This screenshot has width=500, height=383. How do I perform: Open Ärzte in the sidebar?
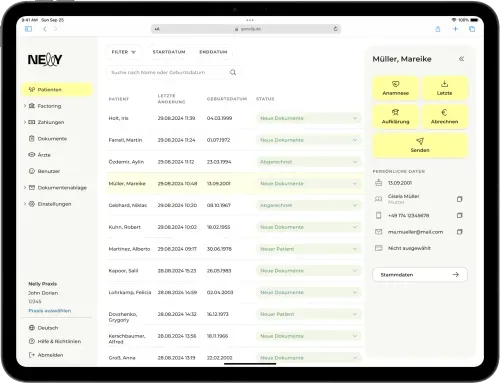click(x=40, y=155)
